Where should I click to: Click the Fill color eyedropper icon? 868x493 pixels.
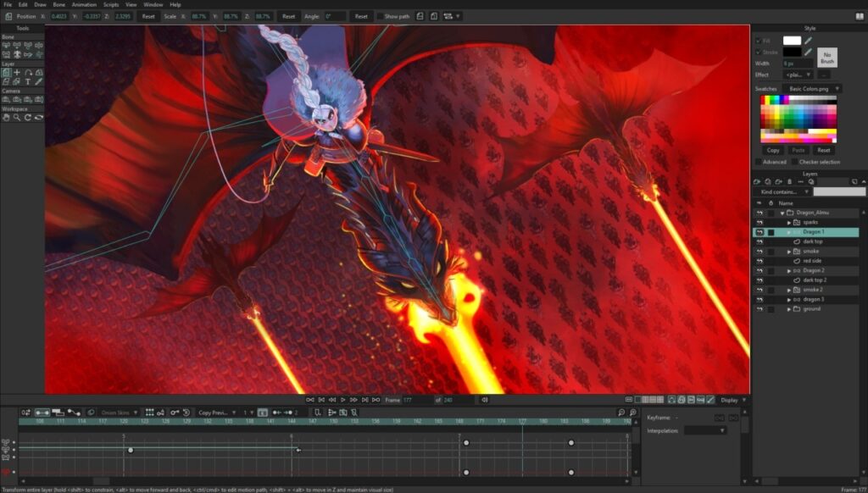(x=808, y=41)
